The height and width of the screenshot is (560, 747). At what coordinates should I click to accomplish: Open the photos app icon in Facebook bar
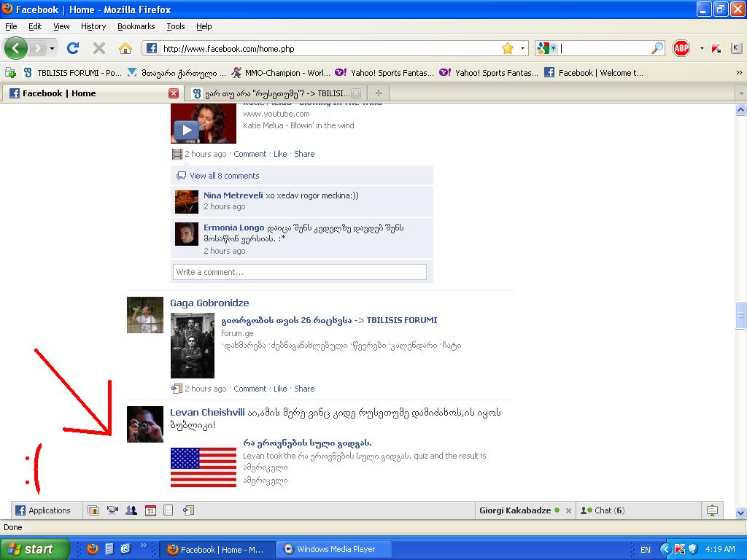click(93, 510)
